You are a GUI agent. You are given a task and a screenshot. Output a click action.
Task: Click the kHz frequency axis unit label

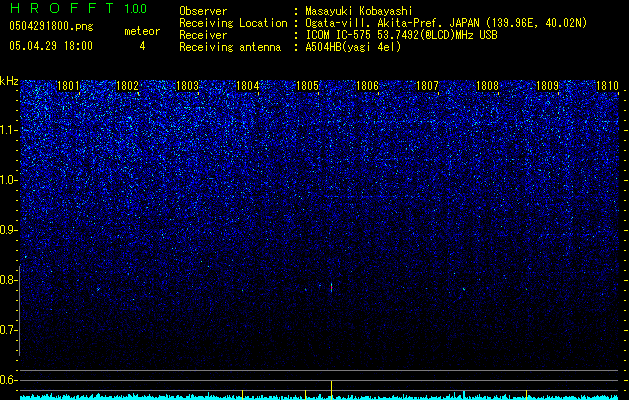click(x=9, y=81)
